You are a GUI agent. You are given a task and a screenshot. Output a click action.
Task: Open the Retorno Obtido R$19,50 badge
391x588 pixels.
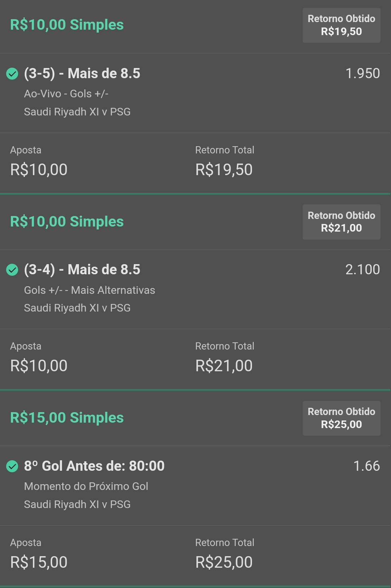click(x=341, y=25)
